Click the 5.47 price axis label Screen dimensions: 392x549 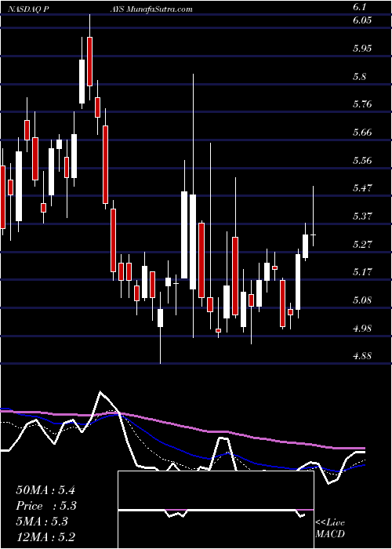coord(362,188)
